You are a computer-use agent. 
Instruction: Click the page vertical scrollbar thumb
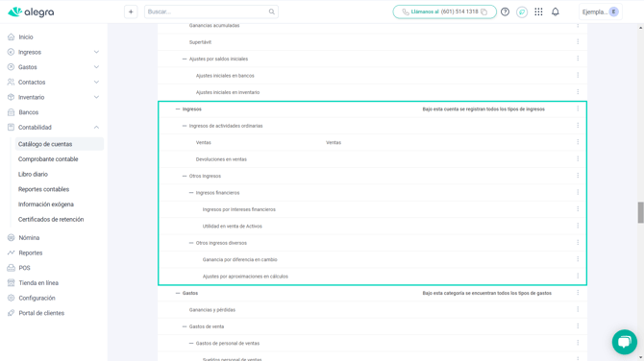(x=640, y=212)
